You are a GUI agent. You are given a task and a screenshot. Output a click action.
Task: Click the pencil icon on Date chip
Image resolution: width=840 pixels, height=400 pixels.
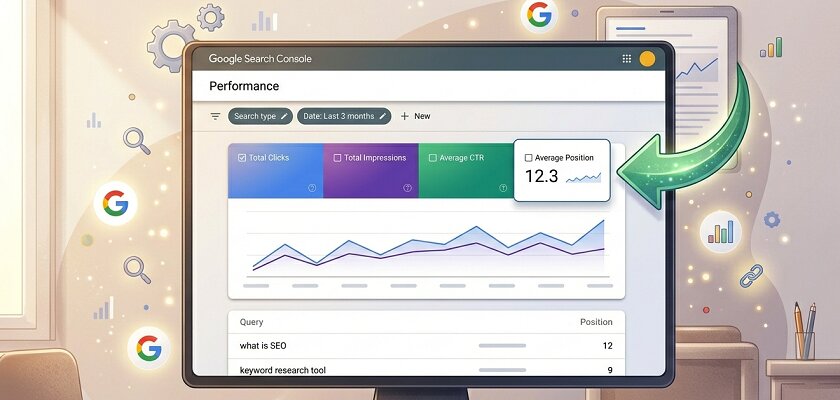(x=382, y=116)
